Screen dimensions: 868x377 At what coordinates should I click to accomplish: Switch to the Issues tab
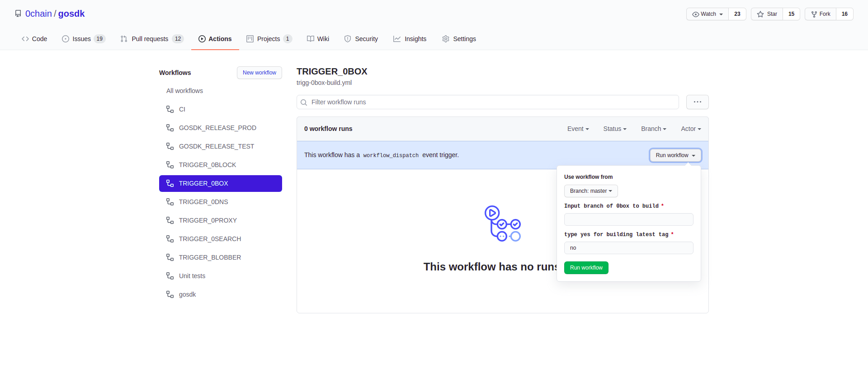coord(84,39)
